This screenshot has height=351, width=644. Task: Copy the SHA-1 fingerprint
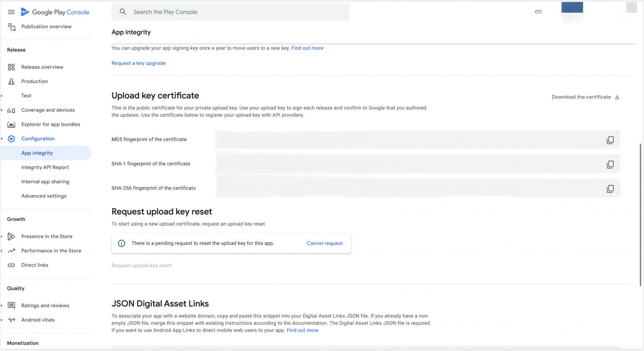(610, 164)
